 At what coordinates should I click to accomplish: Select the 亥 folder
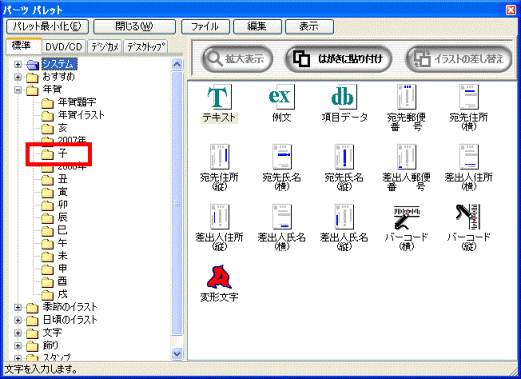click(62, 128)
